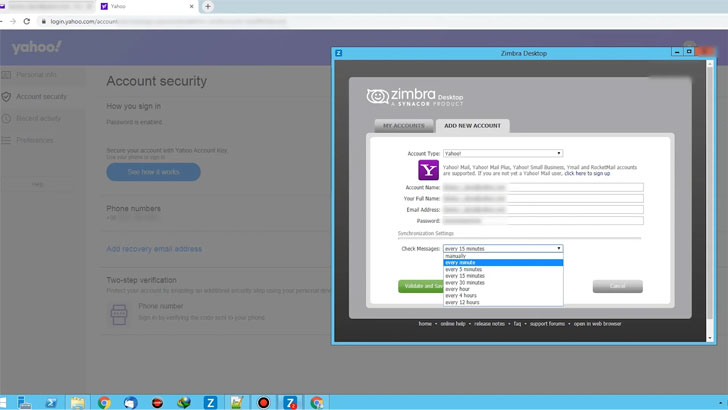The width and height of the screenshot is (728, 410).
Task: Click the 'home' footer link
Action: [x=425, y=324]
